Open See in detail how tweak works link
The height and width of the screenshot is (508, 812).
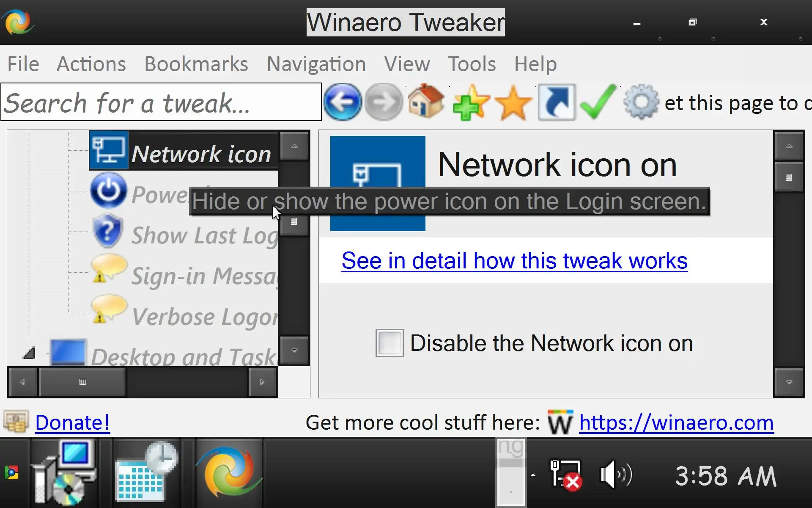click(x=514, y=260)
